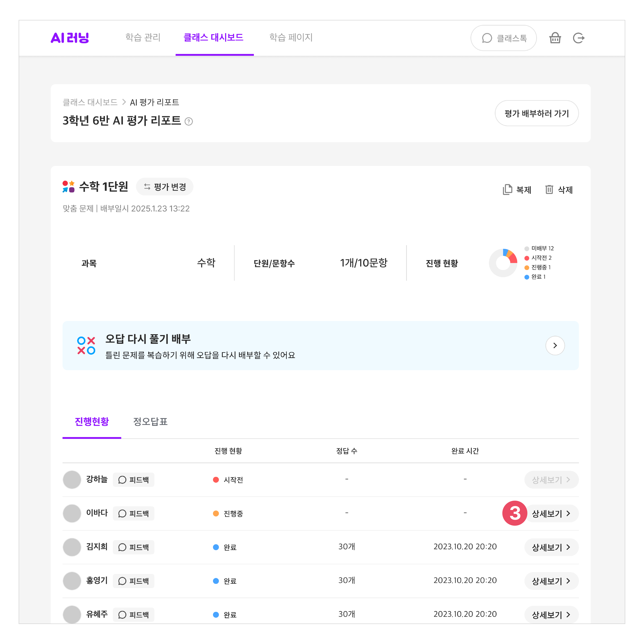Click the 완료 시간 column header
Image resolution: width=644 pixels, height=644 pixels.
click(x=465, y=451)
